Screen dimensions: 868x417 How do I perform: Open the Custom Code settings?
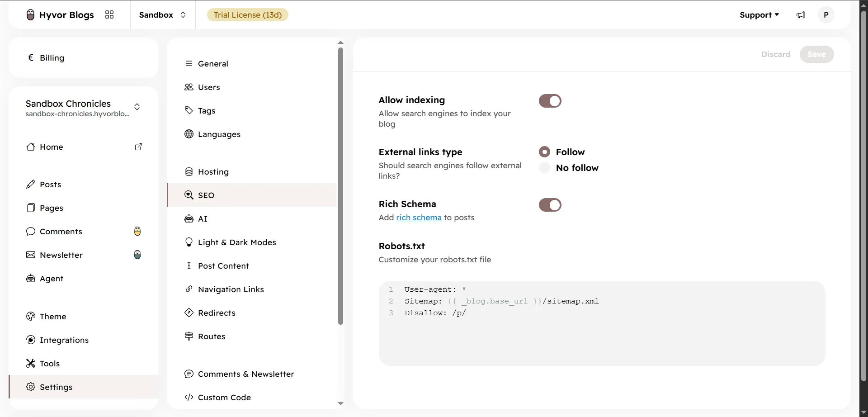[252, 398]
